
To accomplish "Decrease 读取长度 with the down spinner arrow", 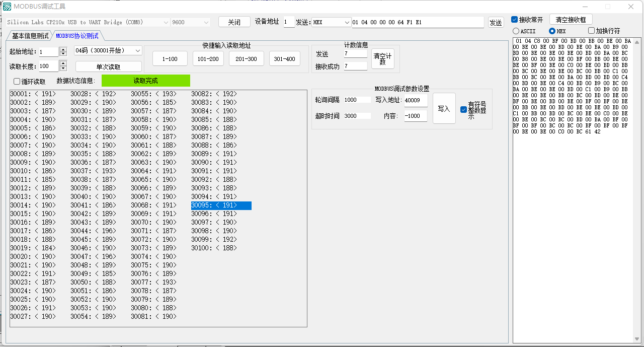I will coord(63,68).
